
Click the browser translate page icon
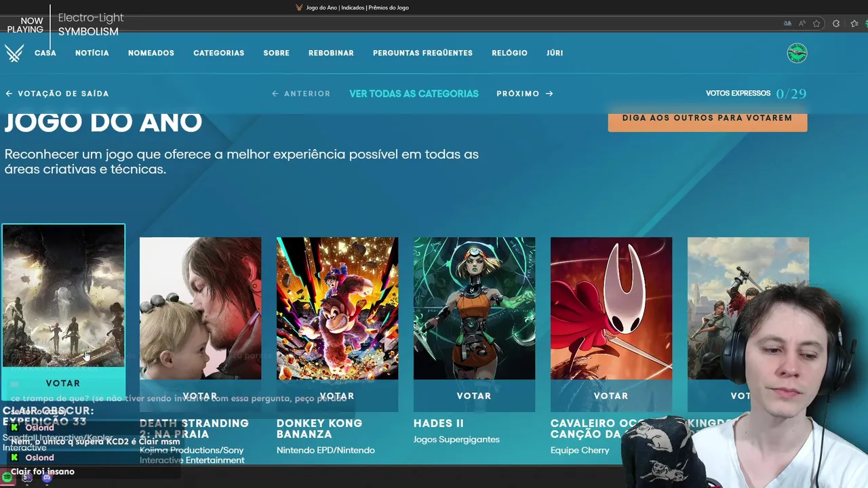[787, 23]
